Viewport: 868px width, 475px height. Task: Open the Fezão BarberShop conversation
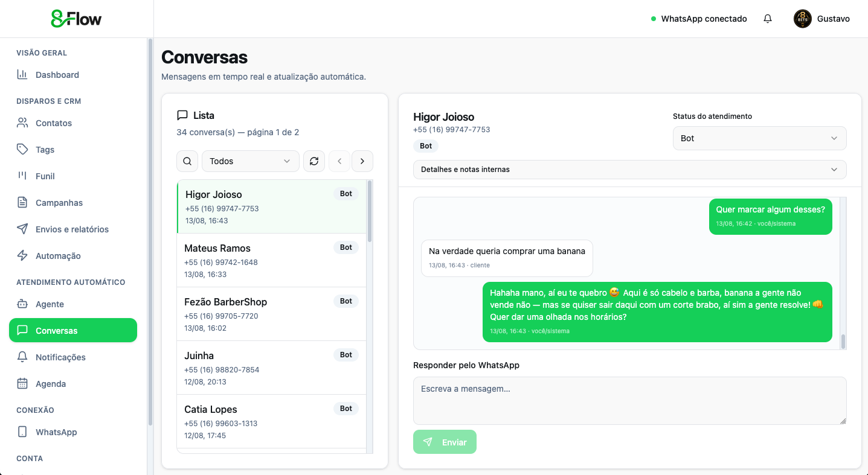[x=271, y=314]
